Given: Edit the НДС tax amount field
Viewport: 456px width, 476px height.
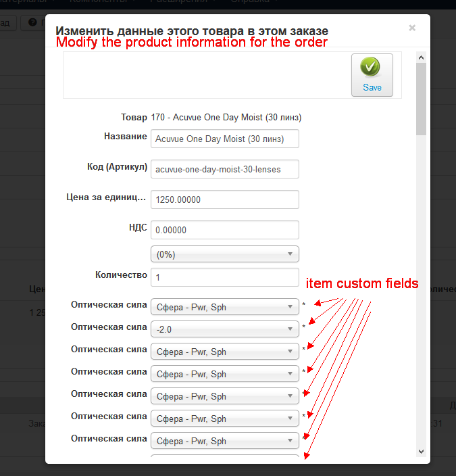Looking at the screenshot, I should (225, 230).
